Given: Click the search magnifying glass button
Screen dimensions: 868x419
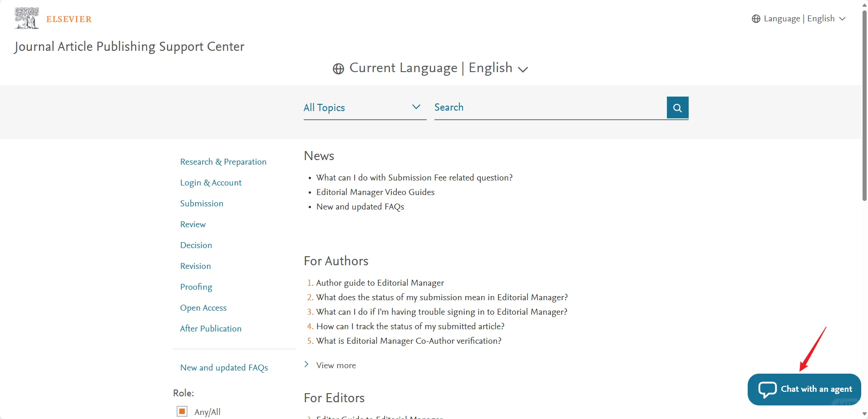Looking at the screenshot, I should [x=677, y=107].
